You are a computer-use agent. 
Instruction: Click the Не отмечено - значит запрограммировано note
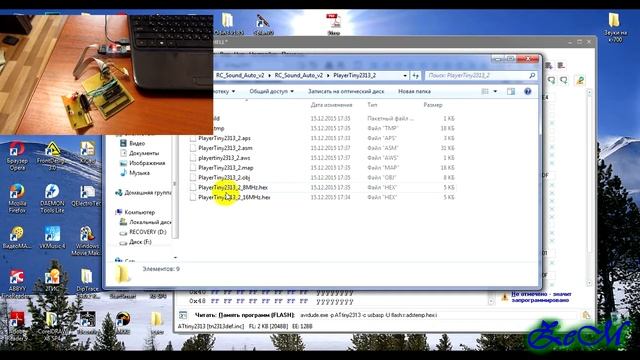[541, 297]
